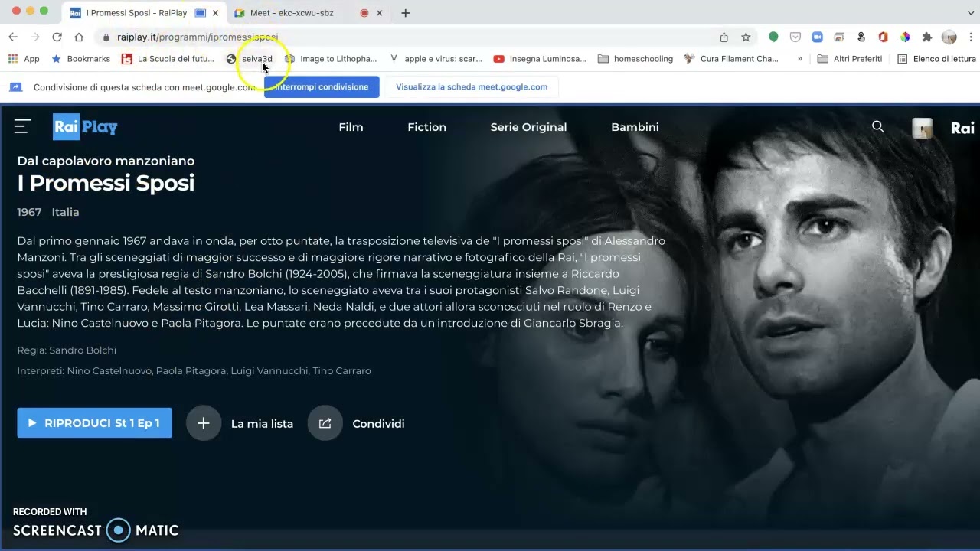Open apple e virus bookmark
This screenshot has width=980, height=551.
(x=436, y=59)
